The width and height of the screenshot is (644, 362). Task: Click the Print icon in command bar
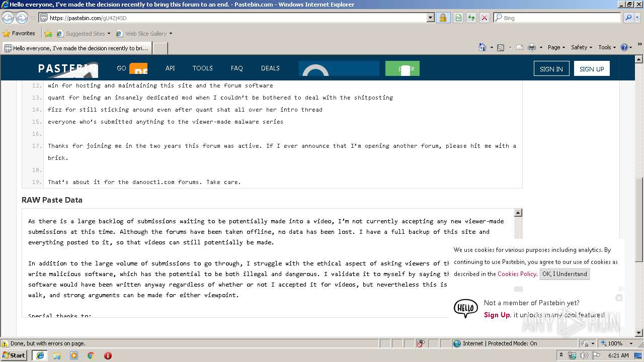[532, 47]
